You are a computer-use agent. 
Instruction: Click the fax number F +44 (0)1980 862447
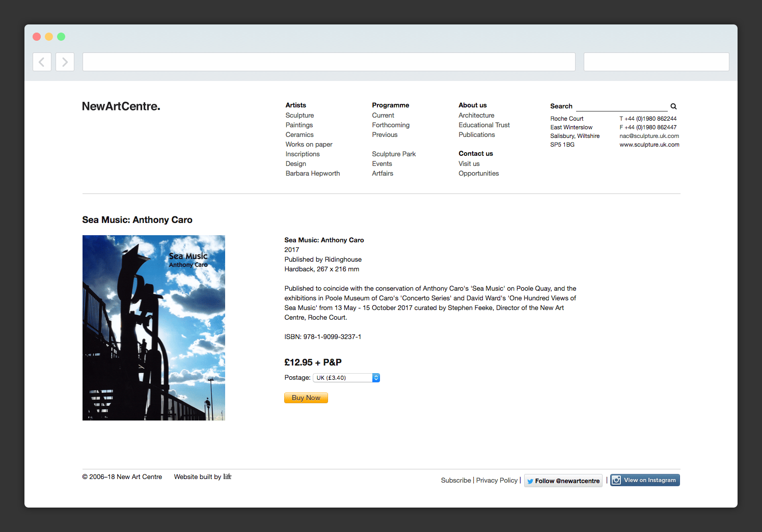[x=648, y=127]
